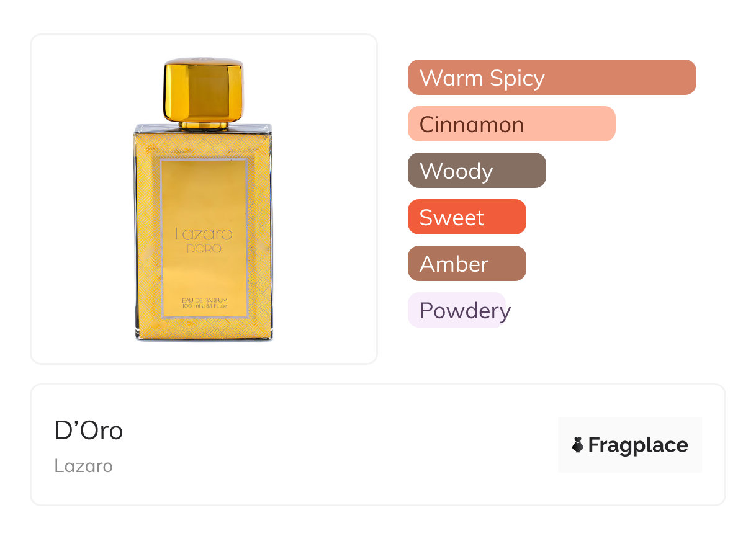
Task: Click the top face of the gold cap
Action: [204, 61]
